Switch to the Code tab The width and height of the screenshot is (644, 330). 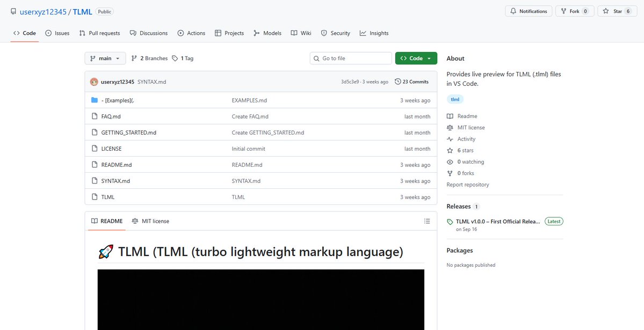25,33
